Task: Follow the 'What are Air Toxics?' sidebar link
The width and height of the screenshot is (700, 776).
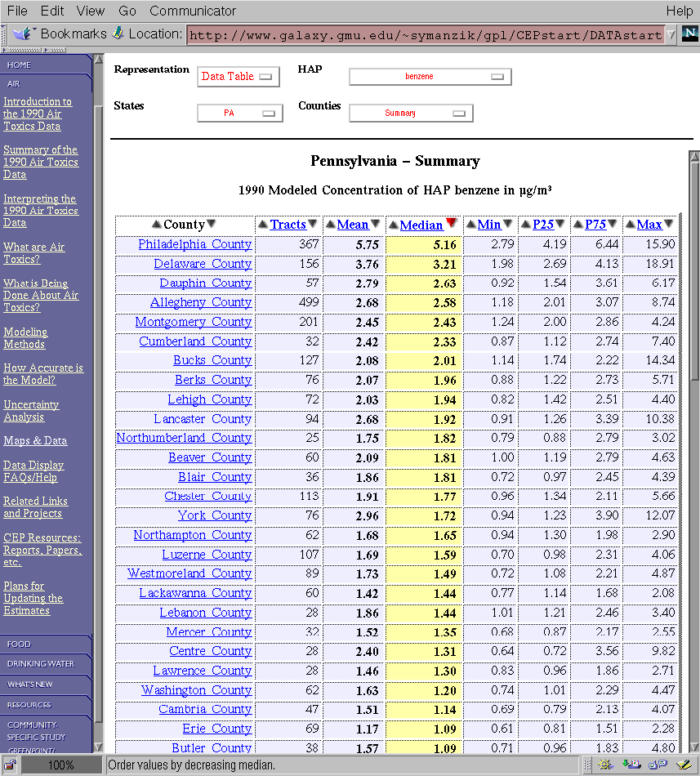Action: pyautogui.click(x=33, y=253)
